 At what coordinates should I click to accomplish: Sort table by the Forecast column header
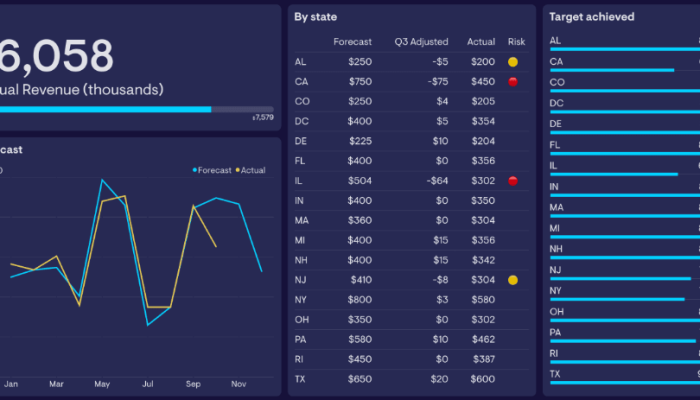[353, 42]
